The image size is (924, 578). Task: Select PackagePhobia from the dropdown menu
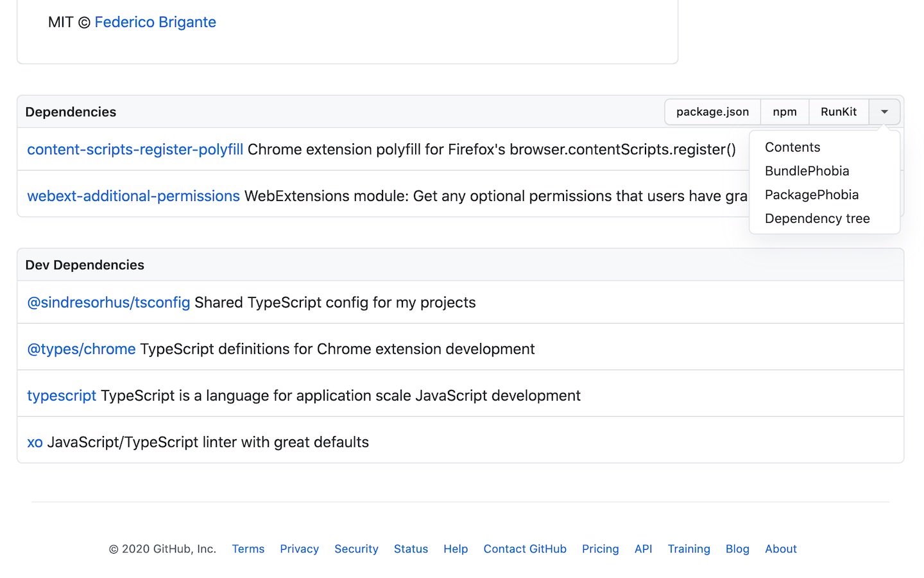(812, 195)
